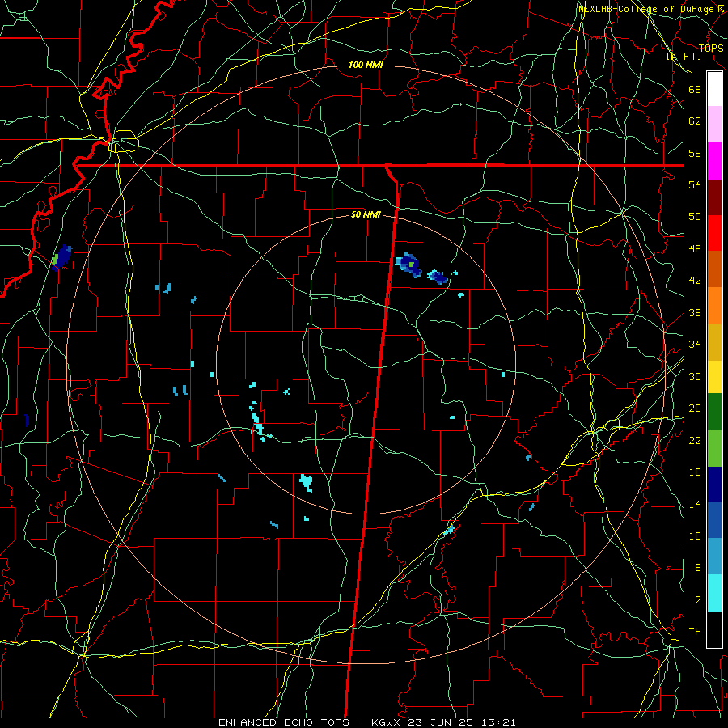Click the medium blue legend swatch
The image size is (728, 728).
pos(714,520)
